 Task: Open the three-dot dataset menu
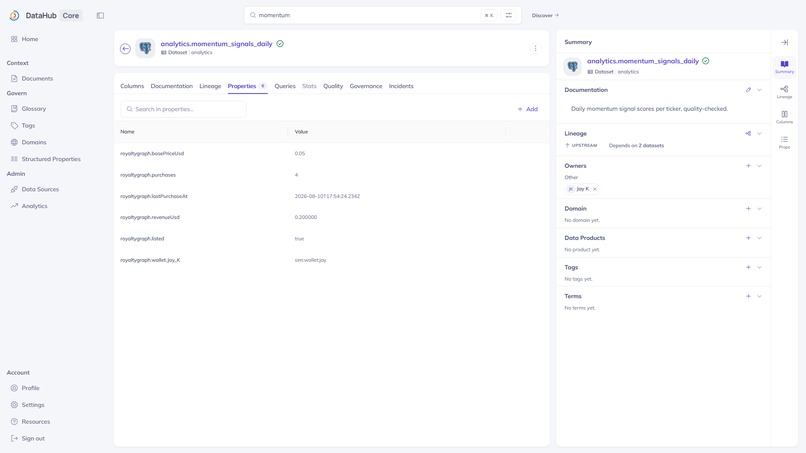(x=535, y=48)
